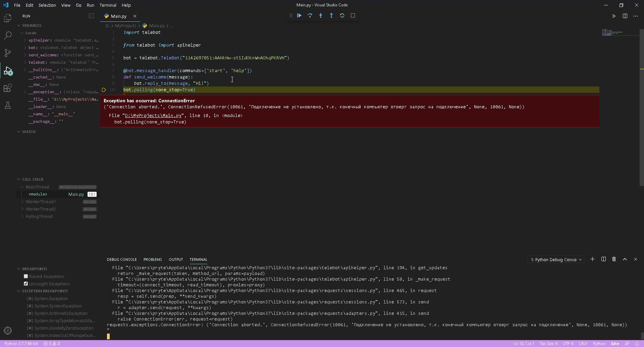Switch to OUTPUT tab

coord(176,259)
